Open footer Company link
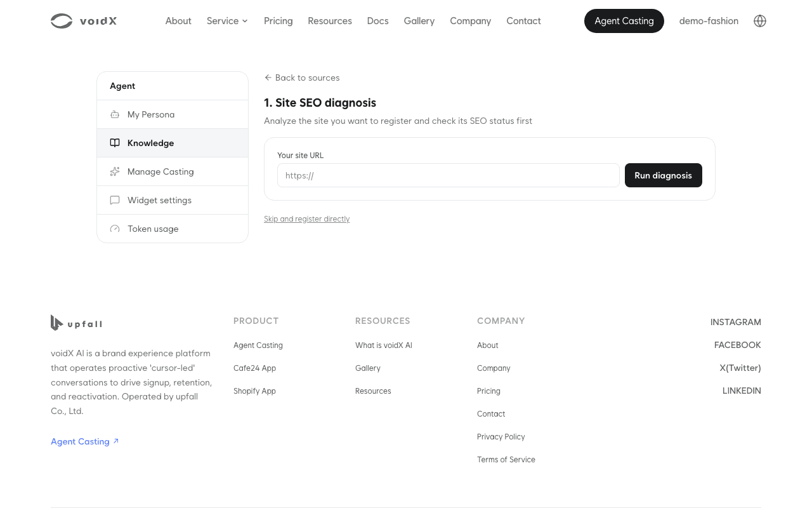The height and width of the screenshot is (508, 812). coord(494,368)
